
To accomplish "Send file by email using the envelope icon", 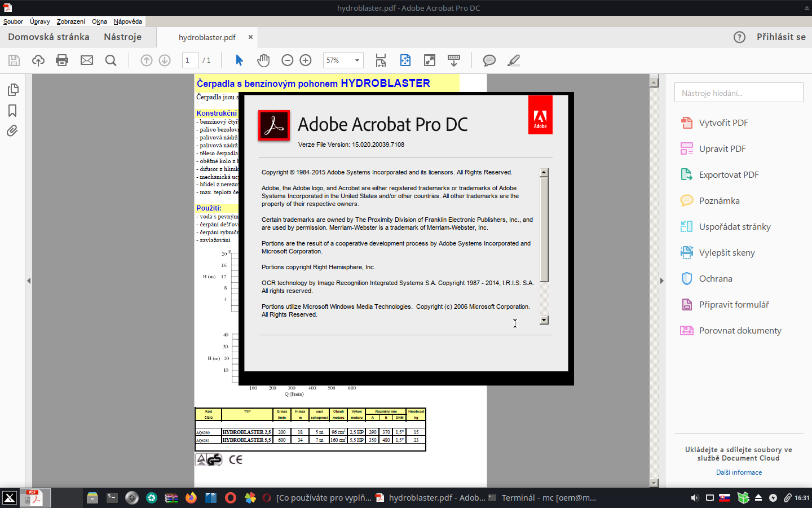I will coord(87,60).
